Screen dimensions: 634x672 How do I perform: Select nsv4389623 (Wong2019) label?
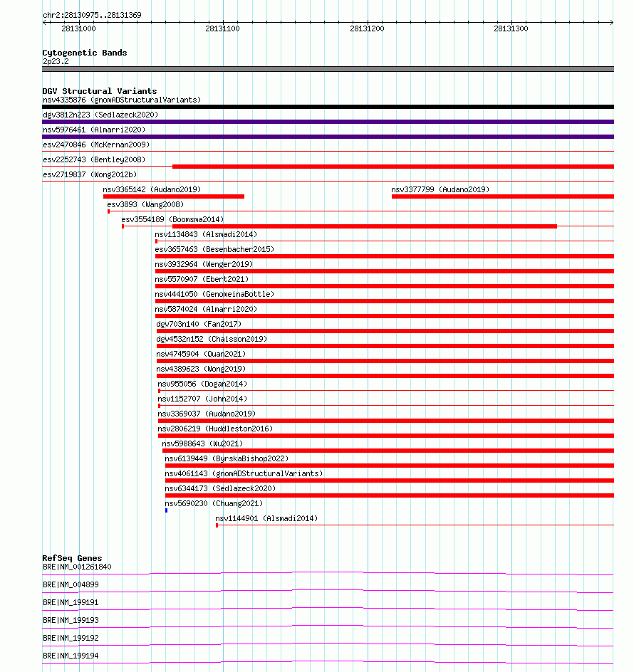pyautogui.click(x=201, y=369)
